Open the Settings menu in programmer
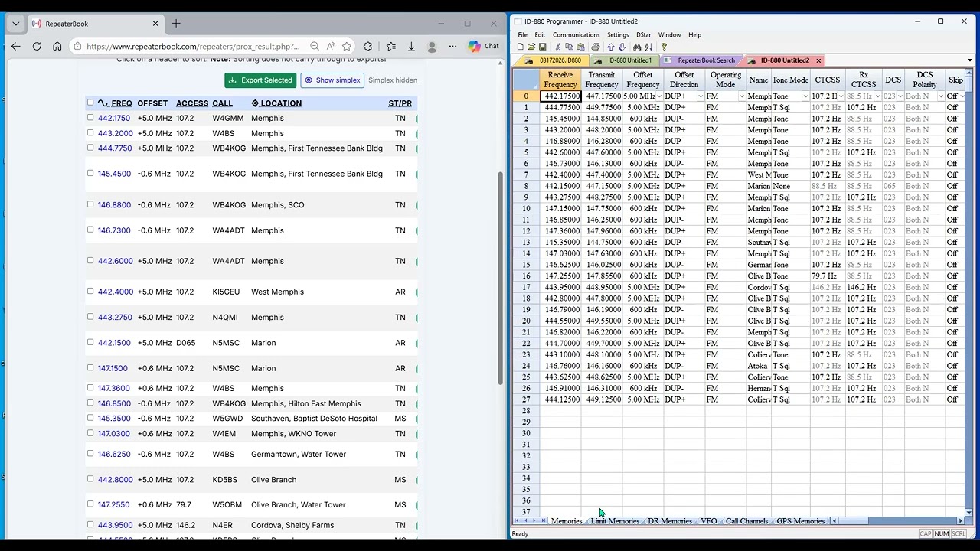Image resolution: width=980 pixels, height=551 pixels. (x=618, y=34)
